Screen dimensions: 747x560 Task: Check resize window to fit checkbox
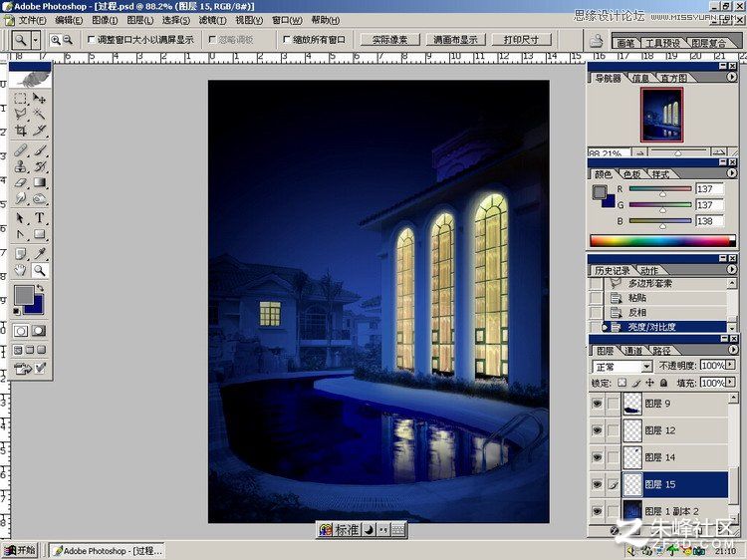click(x=92, y=40)
